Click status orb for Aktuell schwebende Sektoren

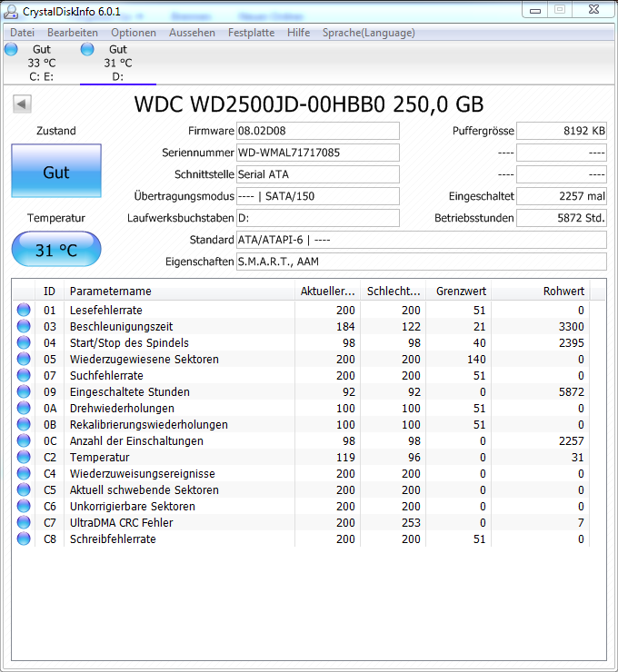(24, 489)
